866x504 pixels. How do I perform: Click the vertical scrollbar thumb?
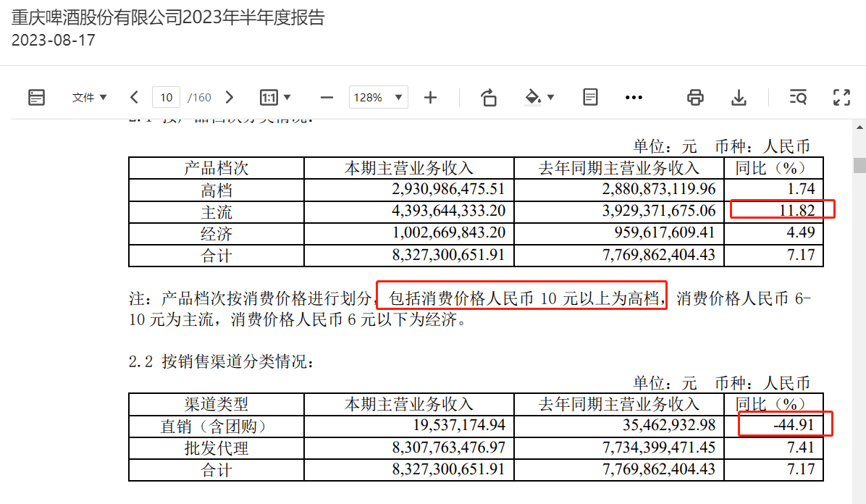(859, 164)
